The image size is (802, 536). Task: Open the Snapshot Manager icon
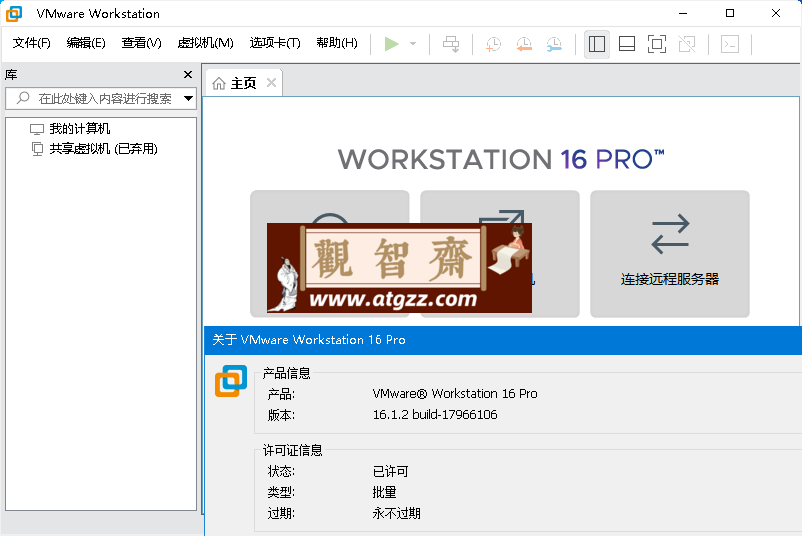pyautogui.click(x=554, y=44)
